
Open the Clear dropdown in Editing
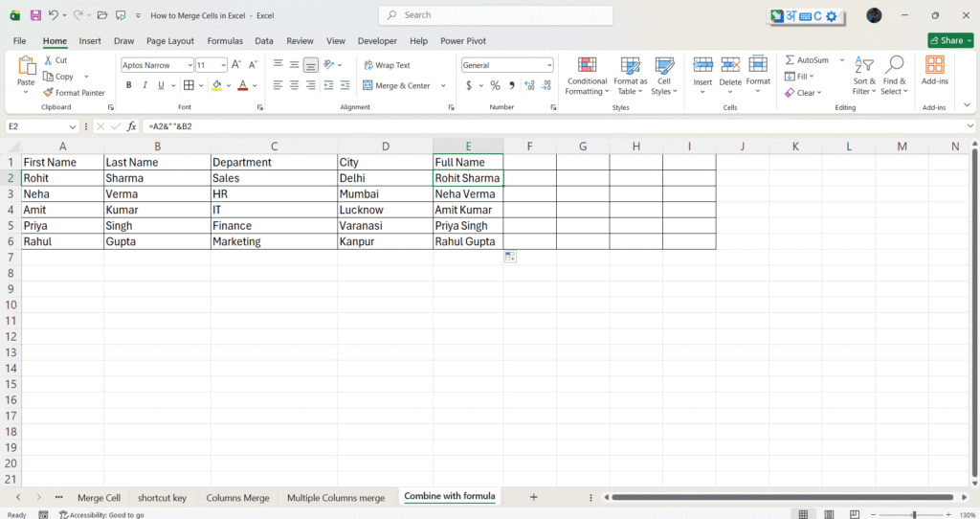803,93
